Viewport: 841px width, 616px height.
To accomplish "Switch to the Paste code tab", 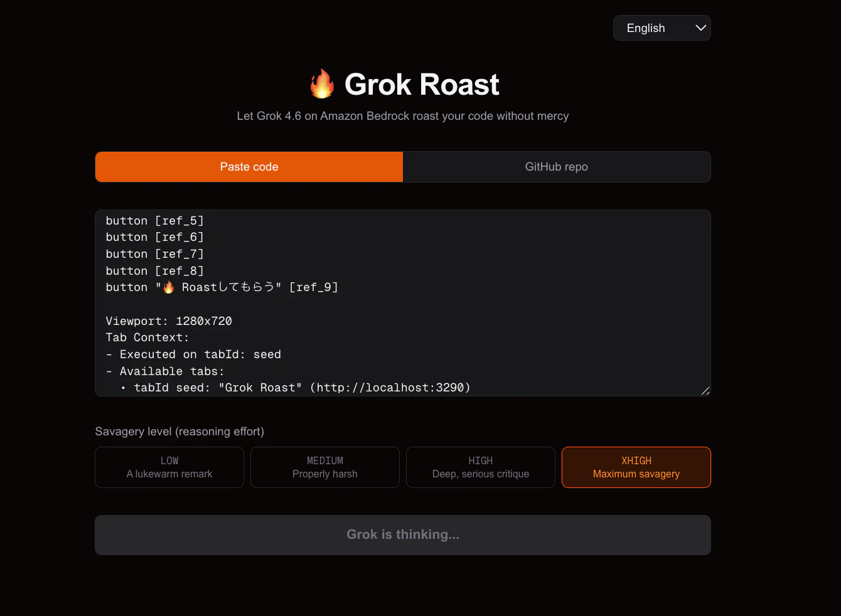I will (249, 167).
